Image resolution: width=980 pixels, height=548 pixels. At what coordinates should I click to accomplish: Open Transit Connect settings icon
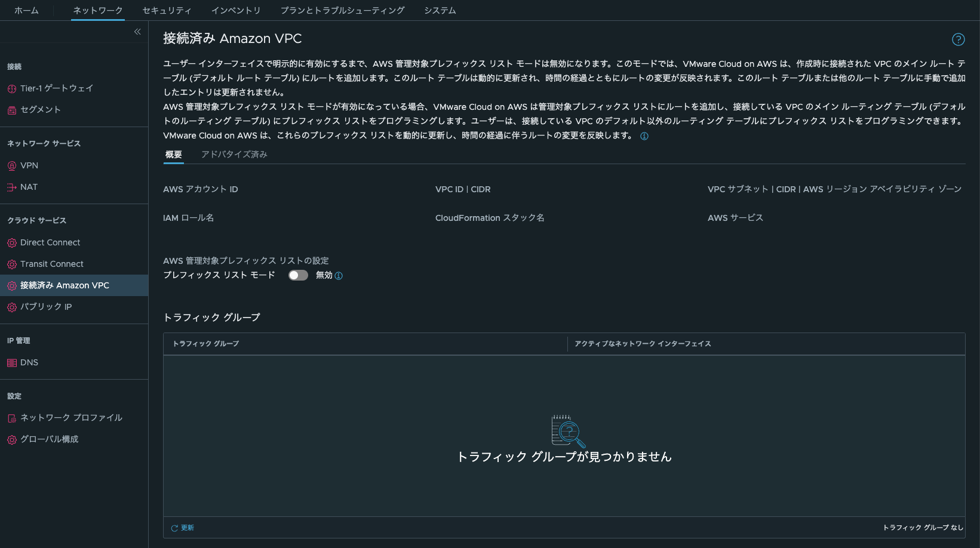pos(11,264)
